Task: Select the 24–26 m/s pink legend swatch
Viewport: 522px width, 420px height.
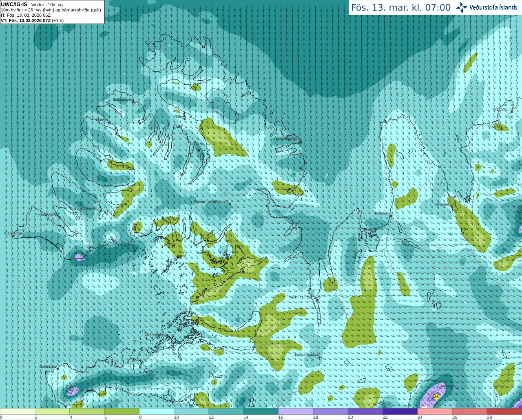Action: (x=435, y=411)
